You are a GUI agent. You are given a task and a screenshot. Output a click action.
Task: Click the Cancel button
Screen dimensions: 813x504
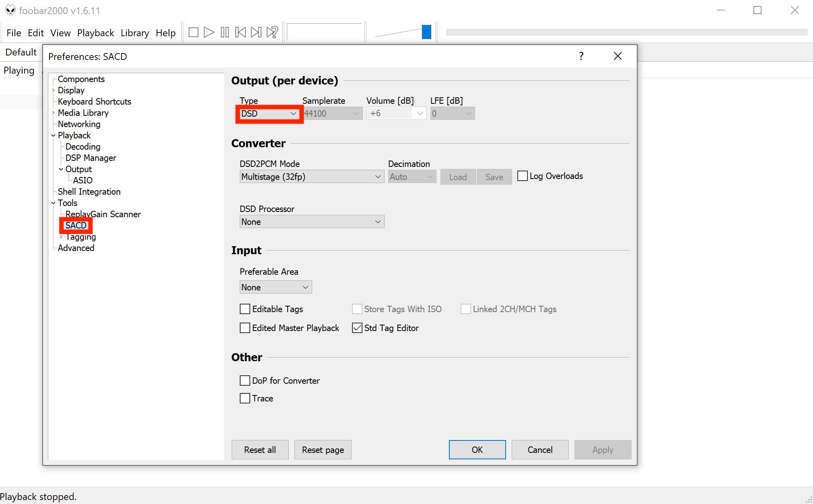click(540, 450)
